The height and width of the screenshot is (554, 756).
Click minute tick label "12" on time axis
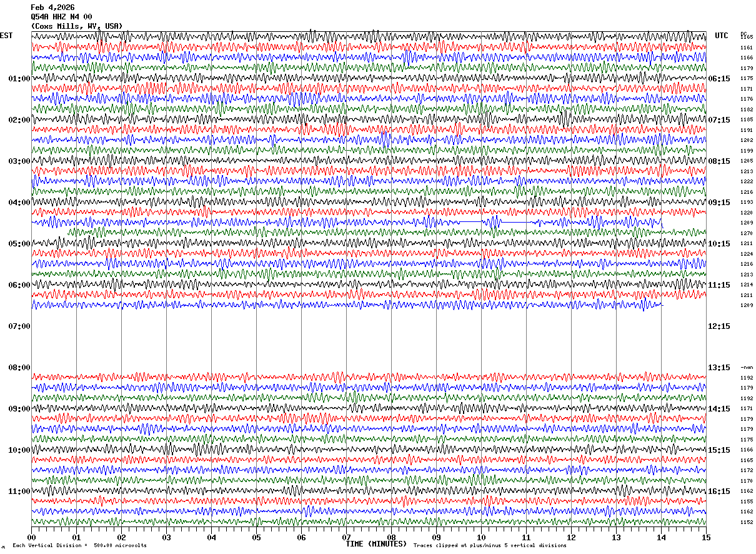tap(571, 537)
